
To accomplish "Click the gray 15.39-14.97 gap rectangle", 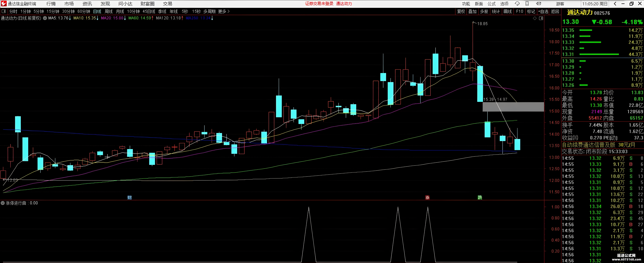I will tap(513, 107).
